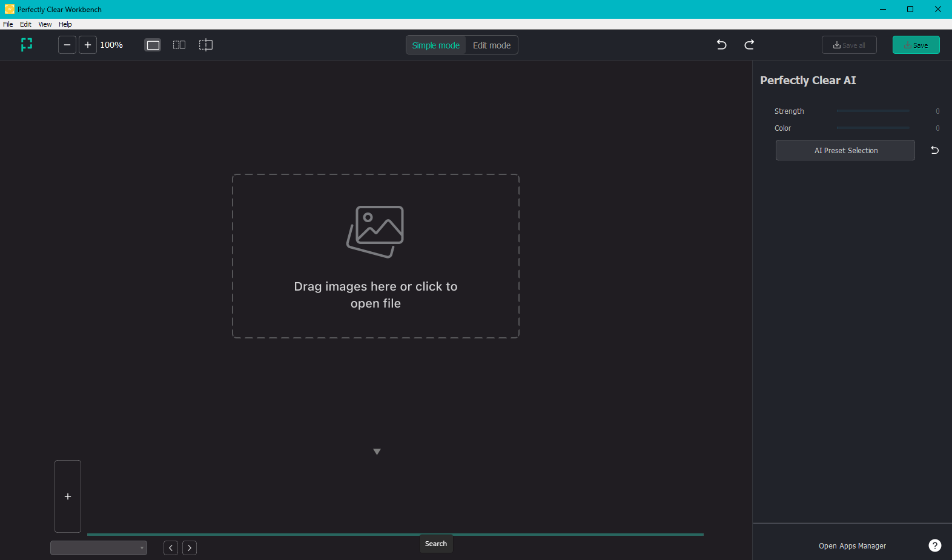Select single image view layout
Image resolution: width=952 pixels, height=560 pixels.
click(x=153, y=45)
